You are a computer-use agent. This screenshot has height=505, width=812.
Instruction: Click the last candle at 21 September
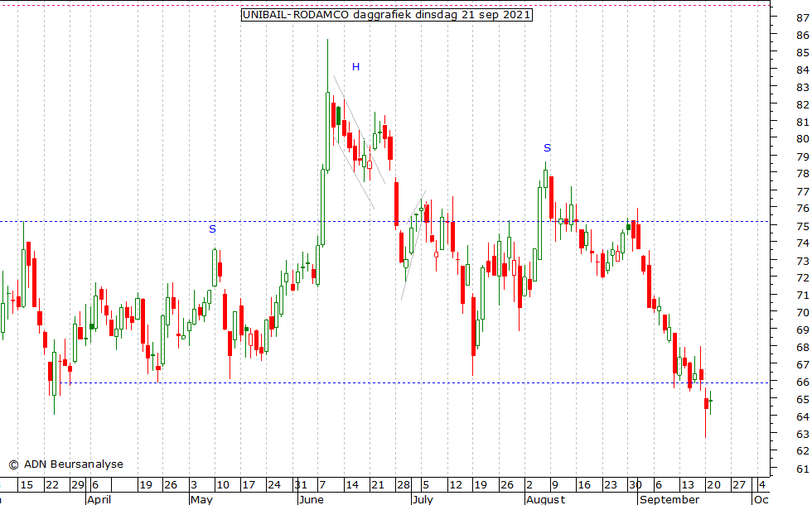pyautogui.click(x=711, y=402)
